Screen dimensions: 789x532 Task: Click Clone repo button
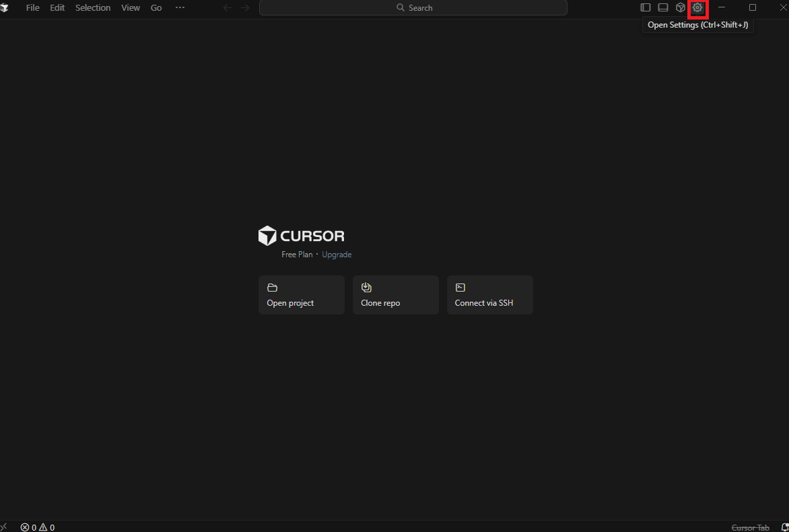coord(395,295)
